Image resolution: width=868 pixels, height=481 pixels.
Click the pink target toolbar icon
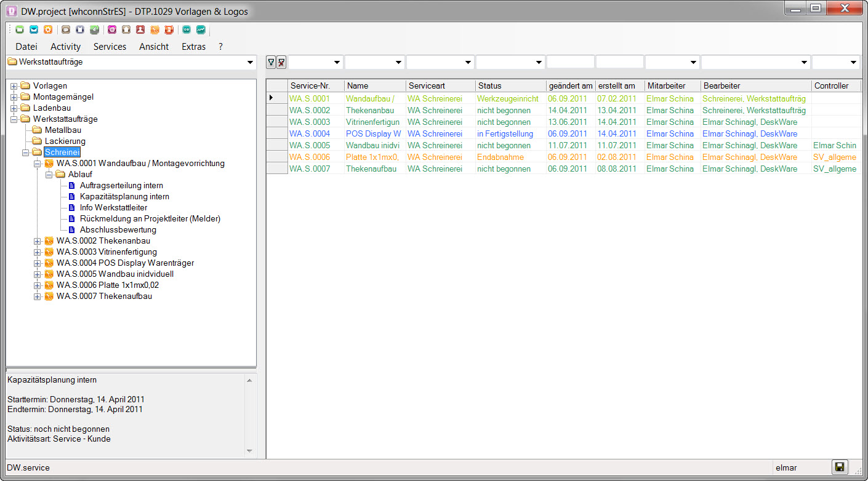coord(112,30)
